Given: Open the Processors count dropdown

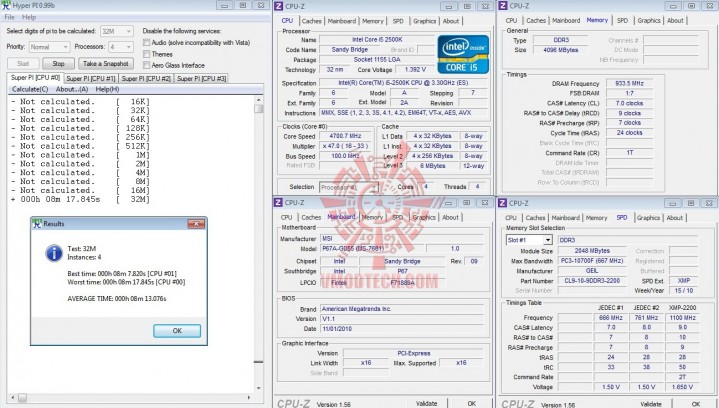Looking at the screenshot, I should click(x=121, y=47).
